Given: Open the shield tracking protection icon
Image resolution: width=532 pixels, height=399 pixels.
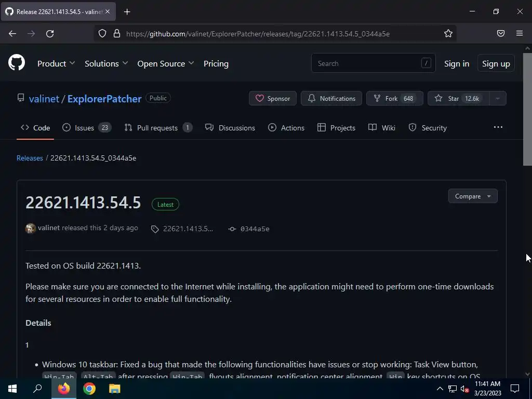Looking at the screenshot, I should [x=102, y=34].
